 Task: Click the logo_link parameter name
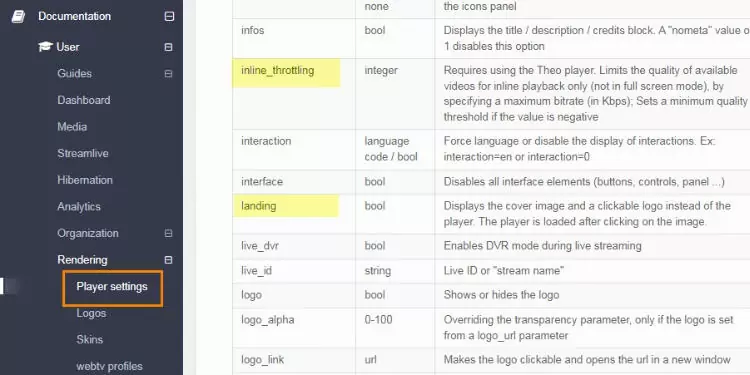click(263, 360)
